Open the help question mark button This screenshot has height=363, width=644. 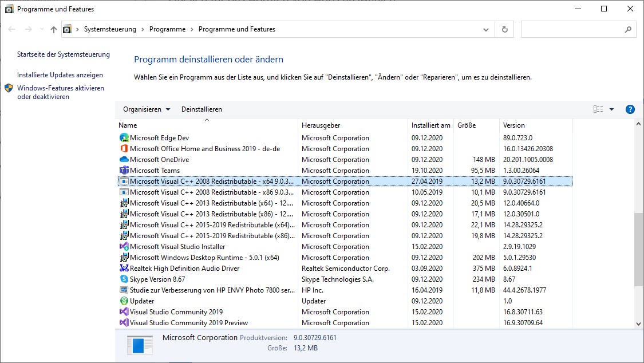point(630,109)
